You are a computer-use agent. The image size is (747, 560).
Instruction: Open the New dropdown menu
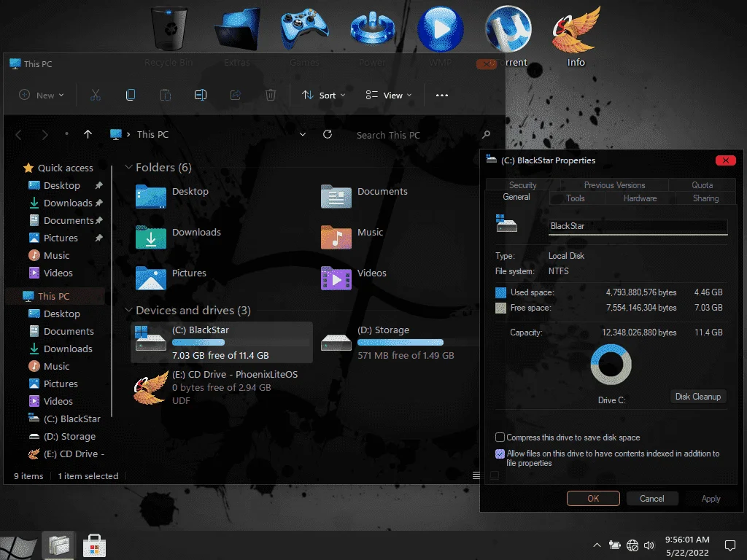click(x=42, y=96)
